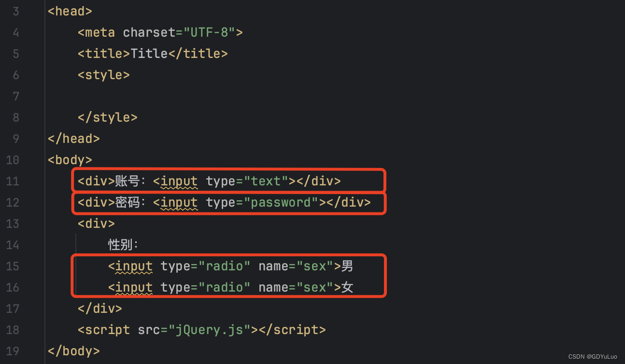Click the opening <body> tag
Screen dimensions: 625x364
coord(70,160)
